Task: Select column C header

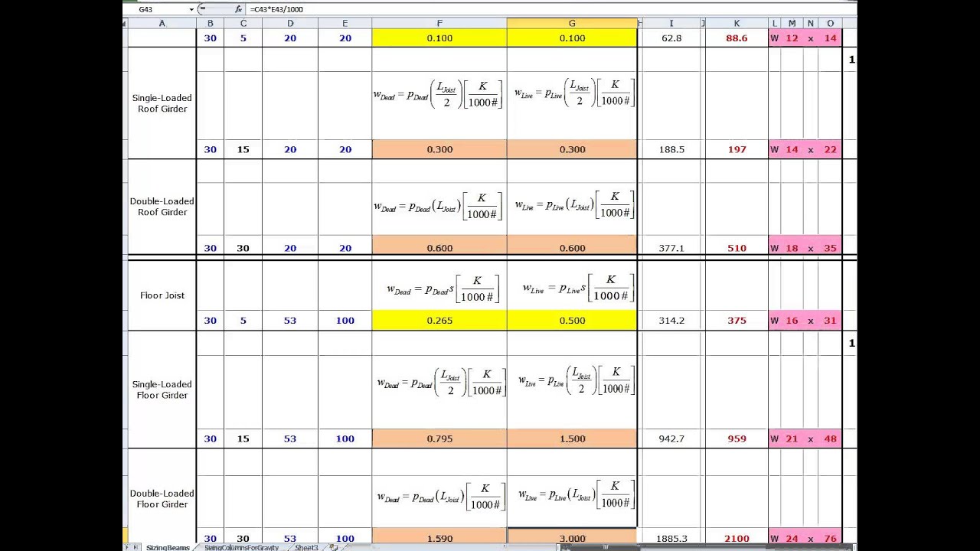Action: point(243,24)
